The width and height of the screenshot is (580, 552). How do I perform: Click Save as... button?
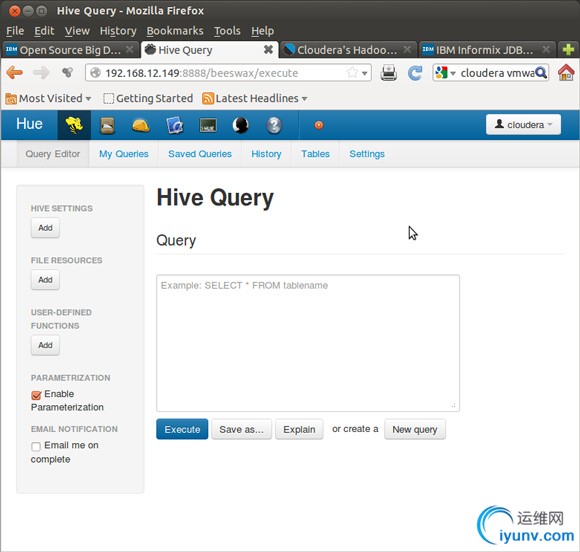point(241,429)
